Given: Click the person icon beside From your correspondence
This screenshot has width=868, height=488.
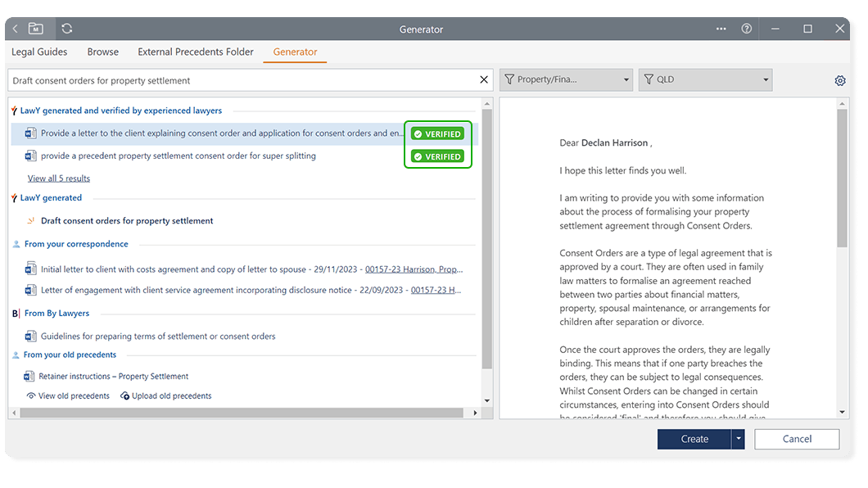Looking at the screenshot, I should (x=16, y=244).
